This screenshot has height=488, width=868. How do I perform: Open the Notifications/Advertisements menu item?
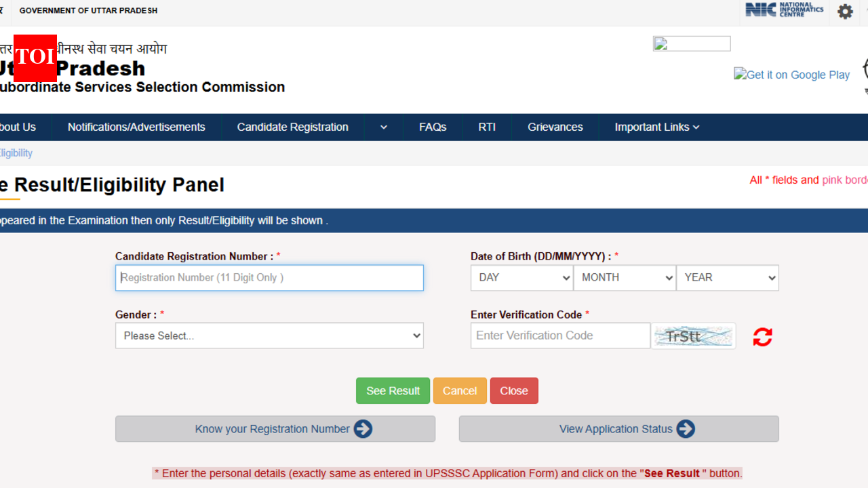coord(136,127)
